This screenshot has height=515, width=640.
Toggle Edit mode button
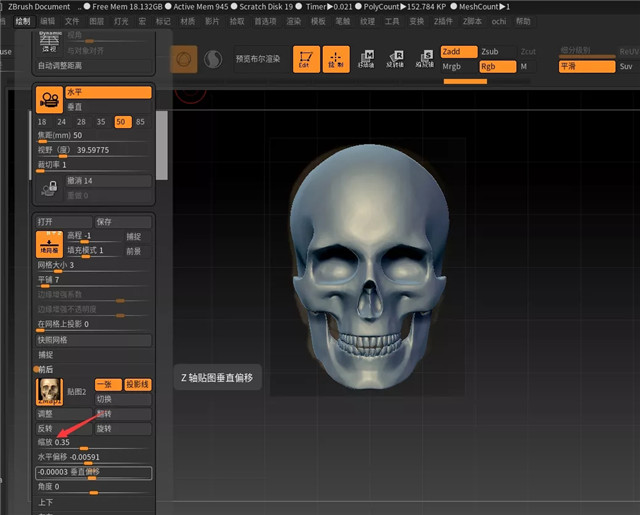point(306,60)
